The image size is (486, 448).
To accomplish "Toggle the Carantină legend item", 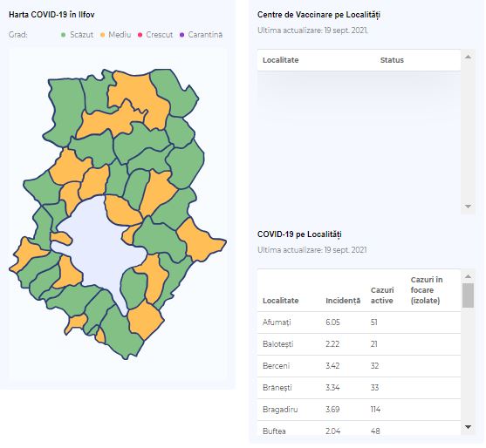I will [x=202, y=35].
